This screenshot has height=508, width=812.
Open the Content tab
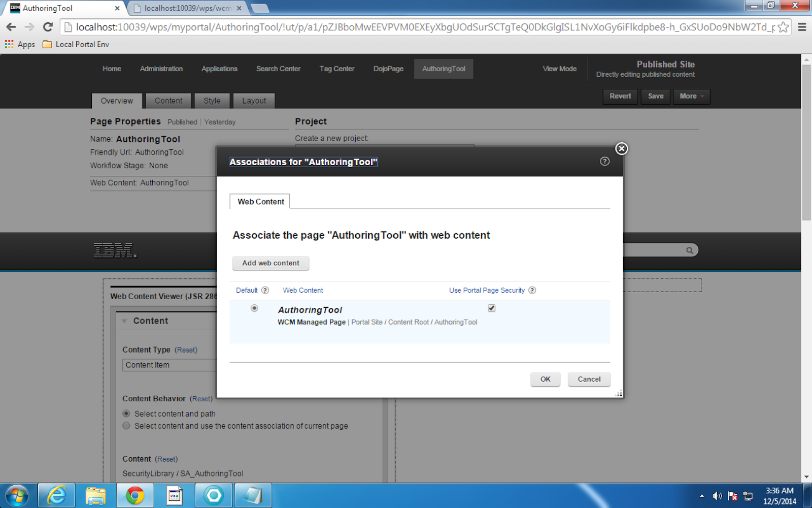pos(168,101)
